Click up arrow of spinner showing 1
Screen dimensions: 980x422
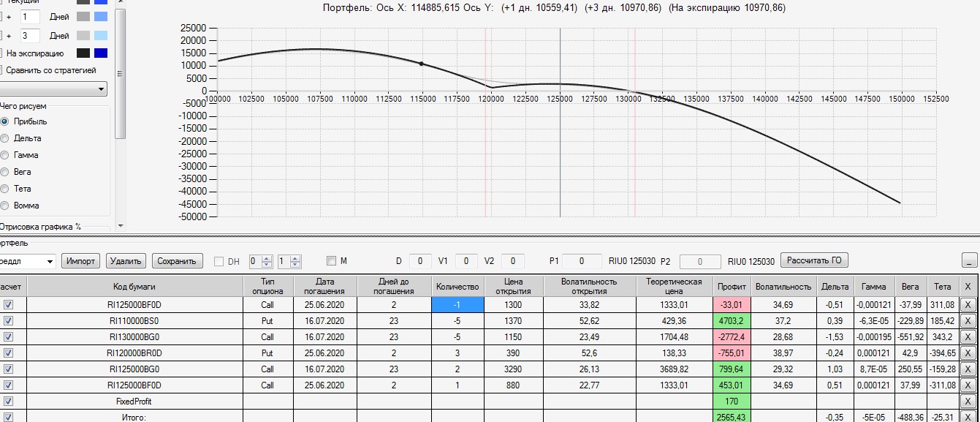[295, 257]
